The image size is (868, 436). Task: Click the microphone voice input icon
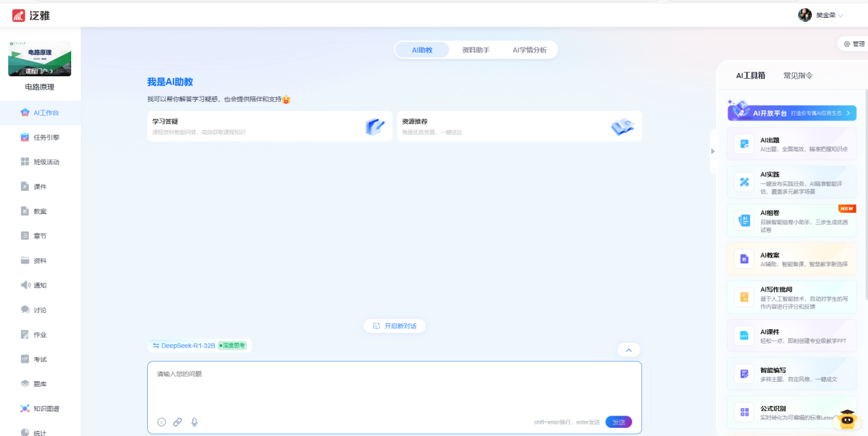[194, 422]
